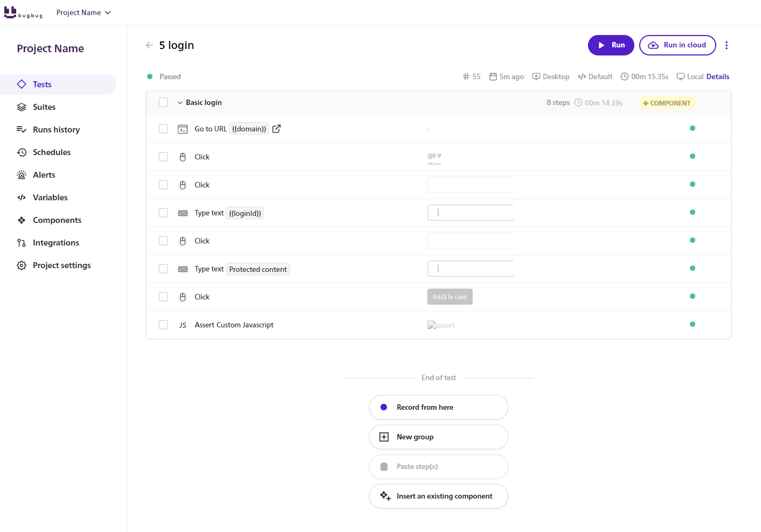Select the Basic login group checkbox
The image size is (761, 532).
tap(163, 102)
